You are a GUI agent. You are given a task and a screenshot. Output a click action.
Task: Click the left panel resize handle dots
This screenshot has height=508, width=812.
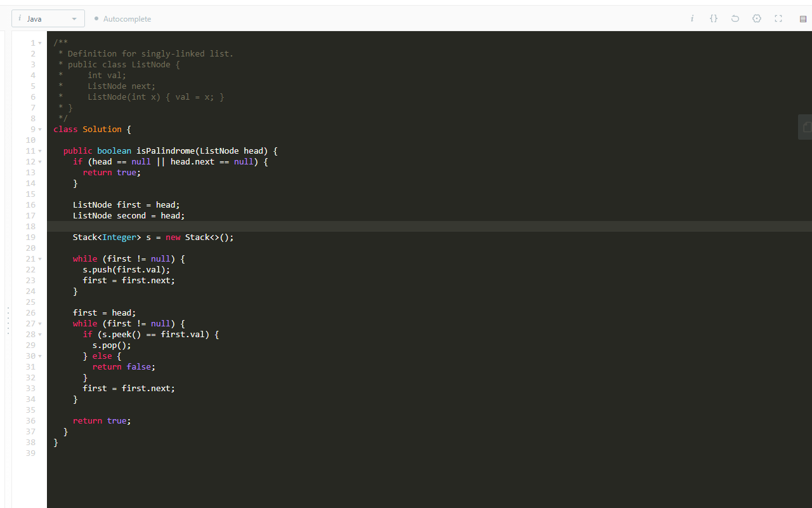8,321
